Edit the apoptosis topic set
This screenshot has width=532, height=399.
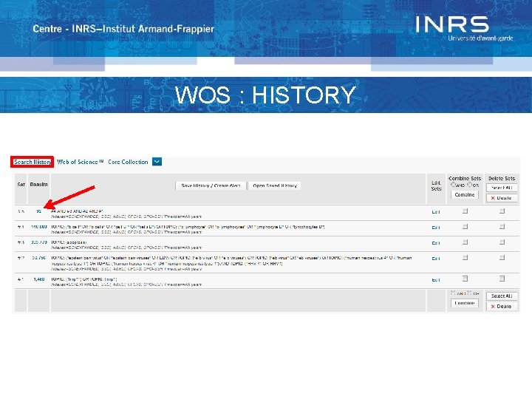point(436,243)
